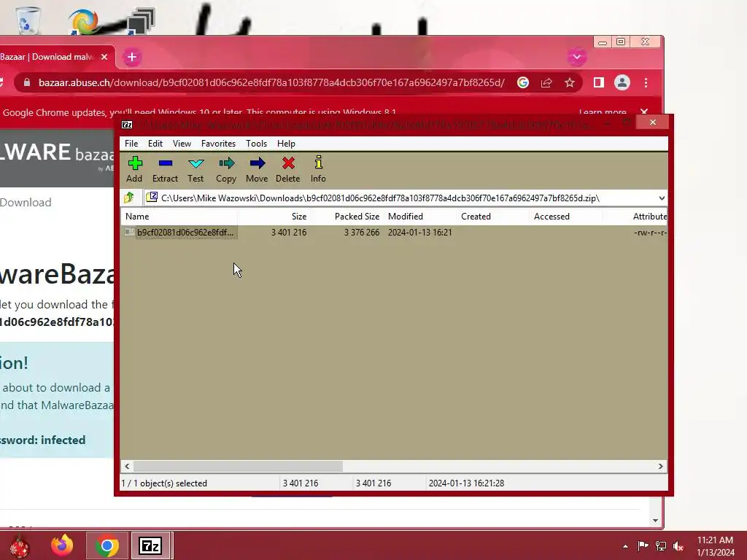Screen dimensions: 747x560
Task: Click the Add button in 7-Zip toolbar
Action: (x=134, y=169)
